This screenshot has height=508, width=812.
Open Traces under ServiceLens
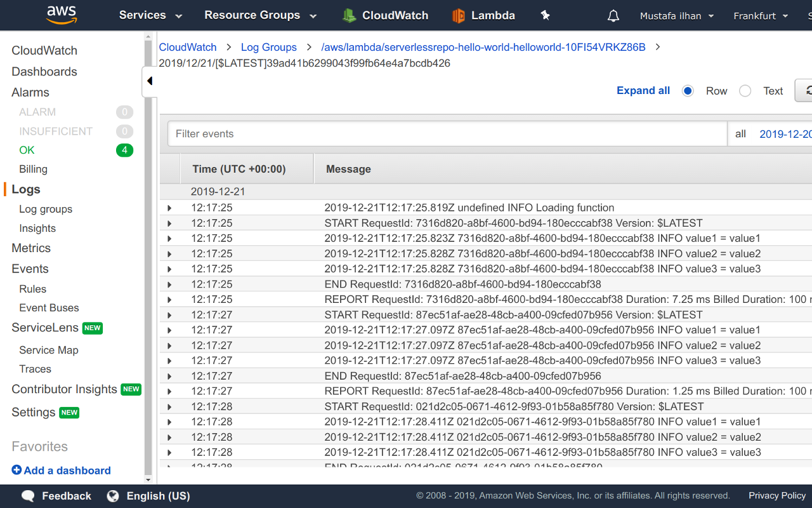tap(35, 369)
